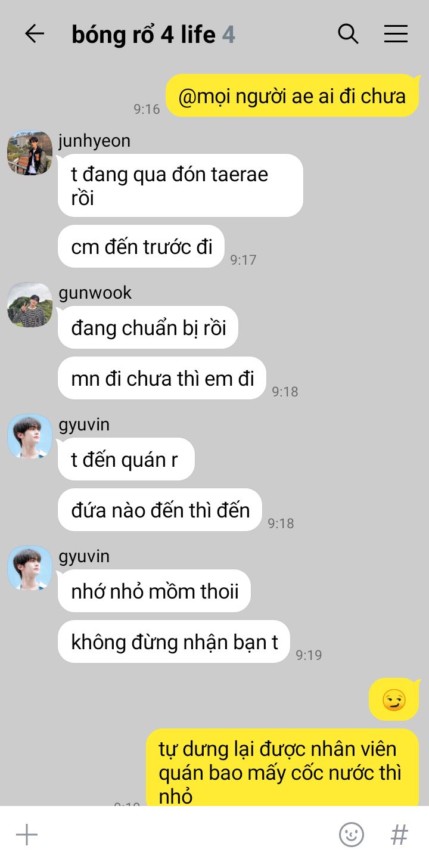Image resolution: width=429 pixels, height=868 pixels.
Task: Open the emoticon smiley icon
Action: [352, 835]
